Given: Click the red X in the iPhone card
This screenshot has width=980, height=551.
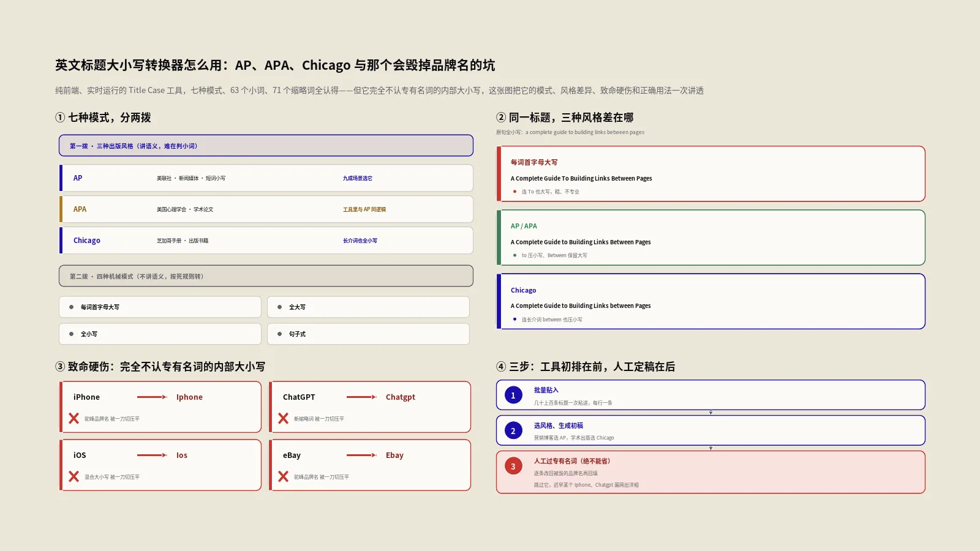Looking at the screenshot, I should point(73,419).
